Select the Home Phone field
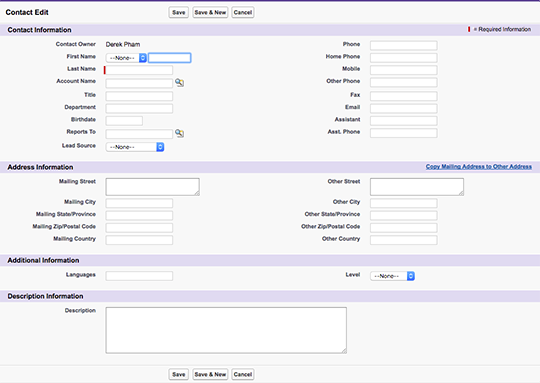The image size is (540, 383). coord(404,58)
